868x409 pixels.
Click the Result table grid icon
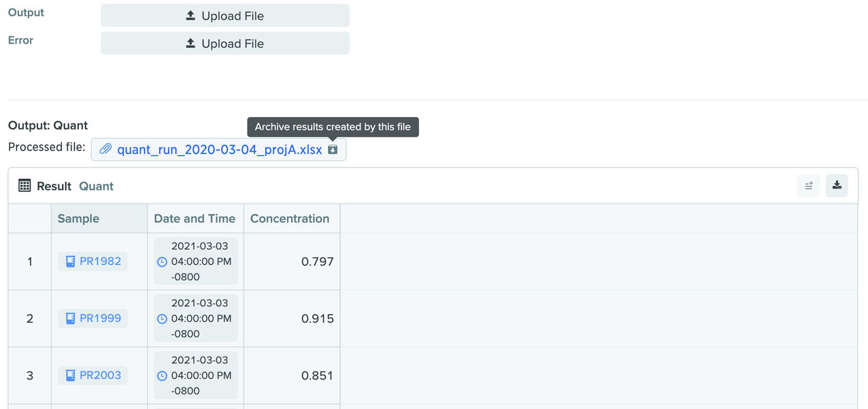(x=24, y=186)
